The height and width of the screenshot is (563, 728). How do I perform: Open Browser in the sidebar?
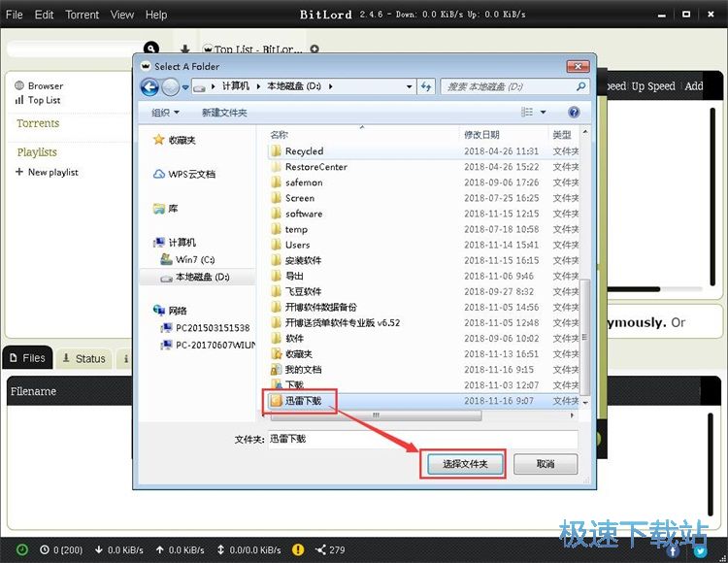pyautogui.click(x=39, y=85)
